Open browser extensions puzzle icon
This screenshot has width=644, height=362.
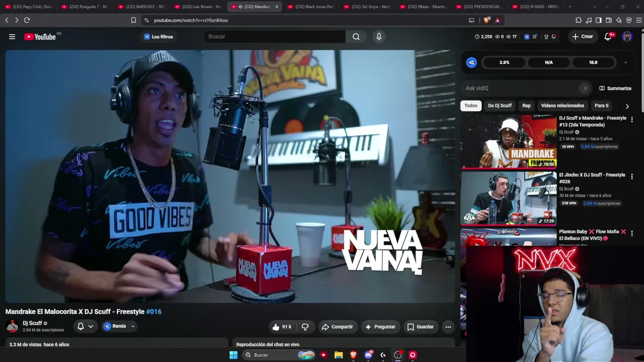tap(579, 20)
